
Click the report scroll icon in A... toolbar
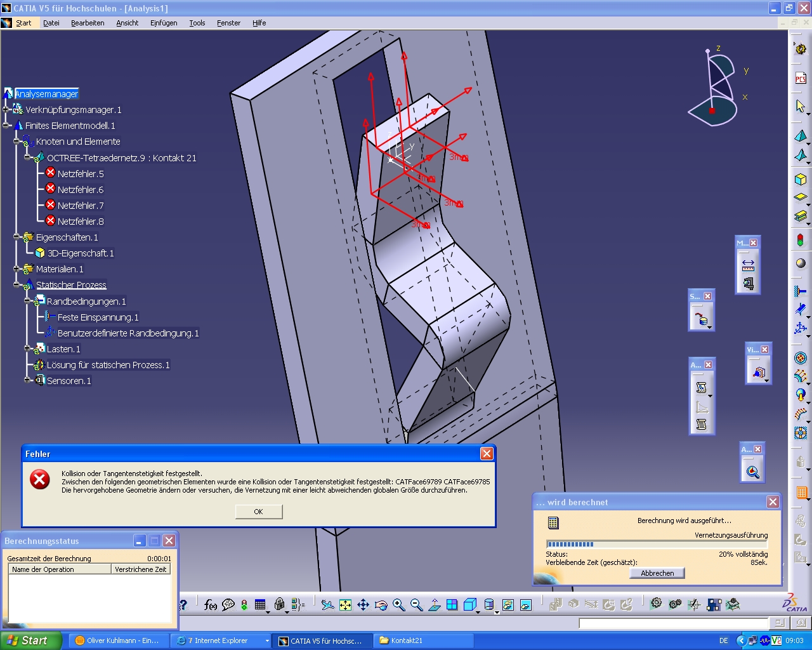(701, 387)
